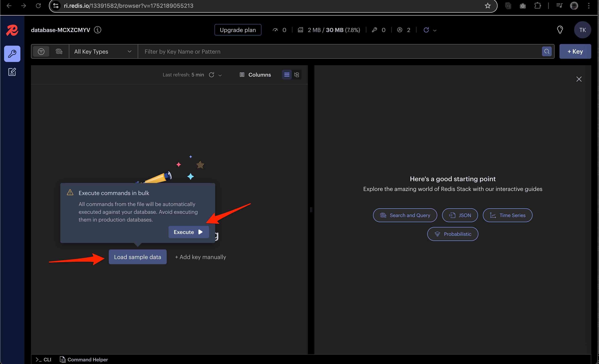Image resolution: width=599 pixels, height=364 pixels.
Task: Click the Browser key icon in sidebar
Action: pos(12,54)
